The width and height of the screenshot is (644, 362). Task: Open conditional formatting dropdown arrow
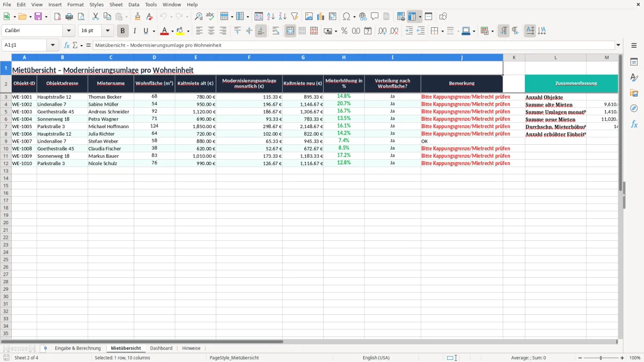[492, 31]
